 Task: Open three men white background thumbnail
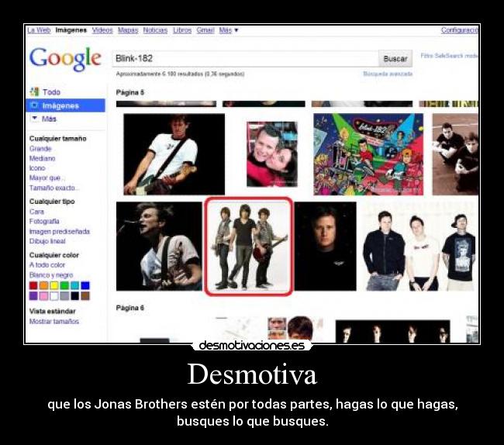pos(419,246)
